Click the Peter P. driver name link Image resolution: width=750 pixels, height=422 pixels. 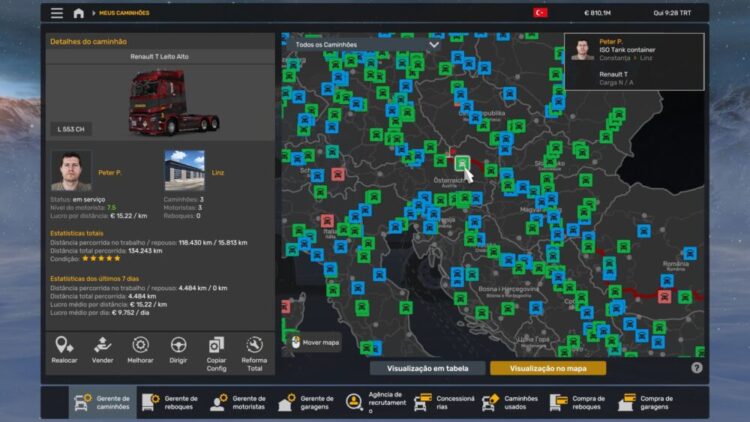pos(110,173)
